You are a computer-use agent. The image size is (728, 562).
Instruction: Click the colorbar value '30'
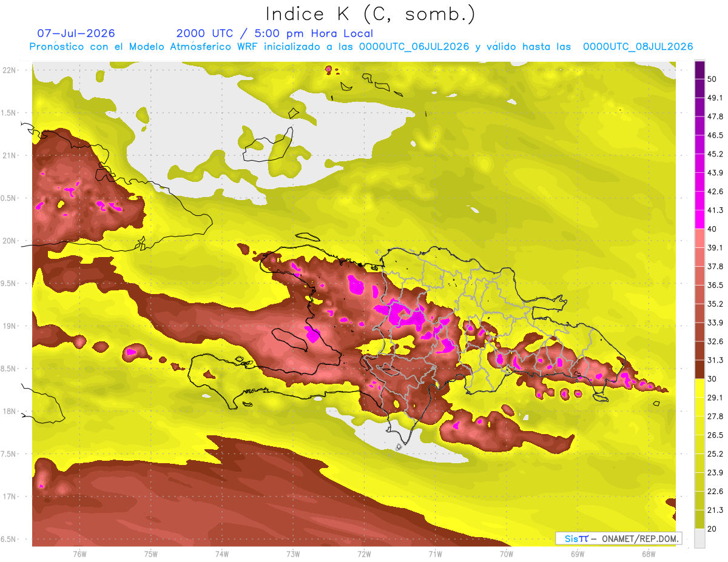click(712, 379)
